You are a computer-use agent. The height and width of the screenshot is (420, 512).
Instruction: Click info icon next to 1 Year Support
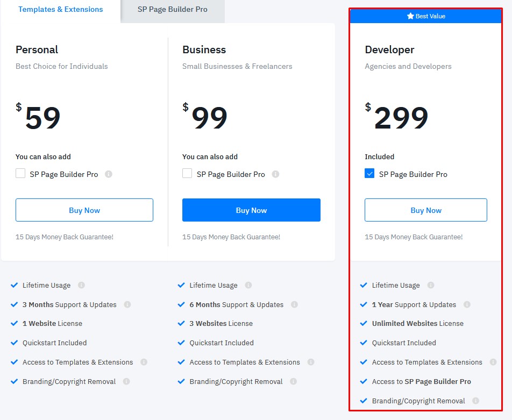467,304
